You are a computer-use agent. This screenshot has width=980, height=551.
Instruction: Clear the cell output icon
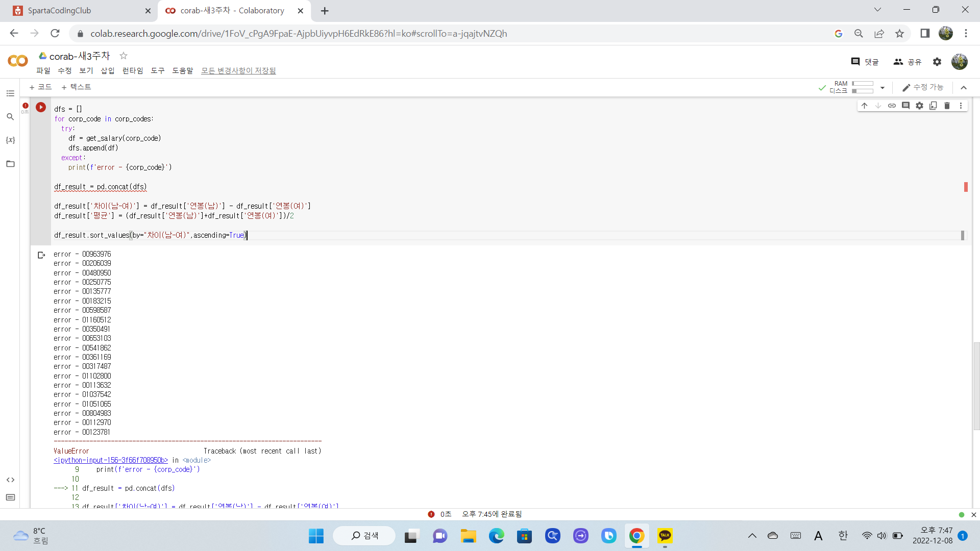[41, 255]
